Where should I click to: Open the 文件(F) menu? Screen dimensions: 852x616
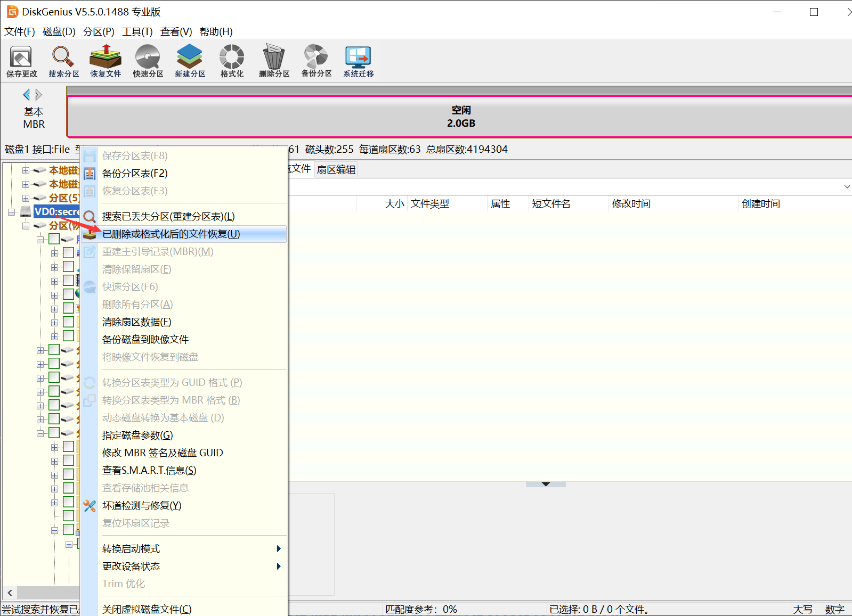point(20,31)
